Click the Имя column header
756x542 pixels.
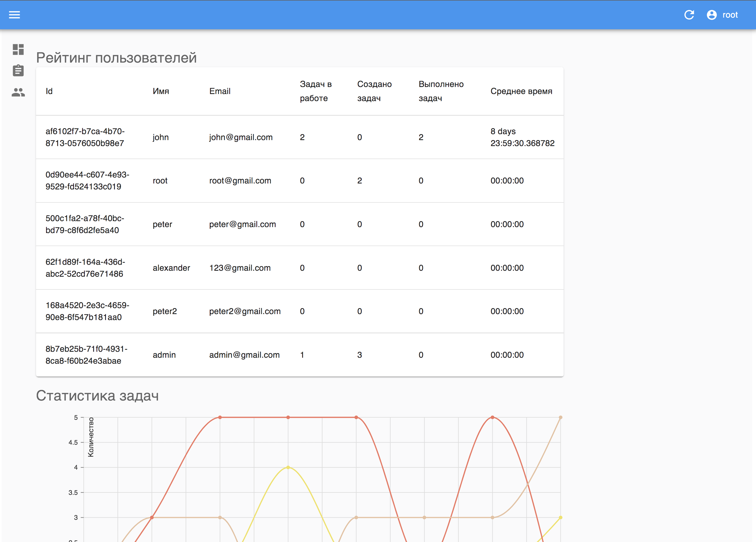point(161,91)
